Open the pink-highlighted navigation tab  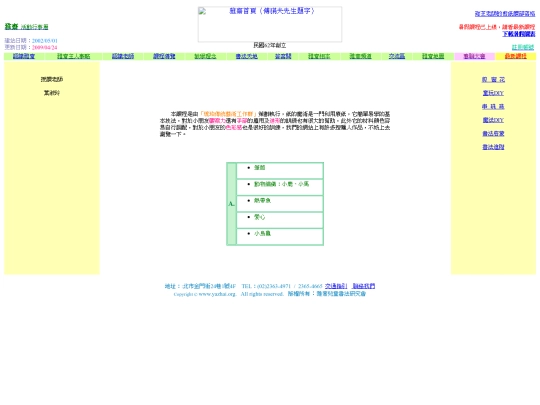(x=474, y=56)
